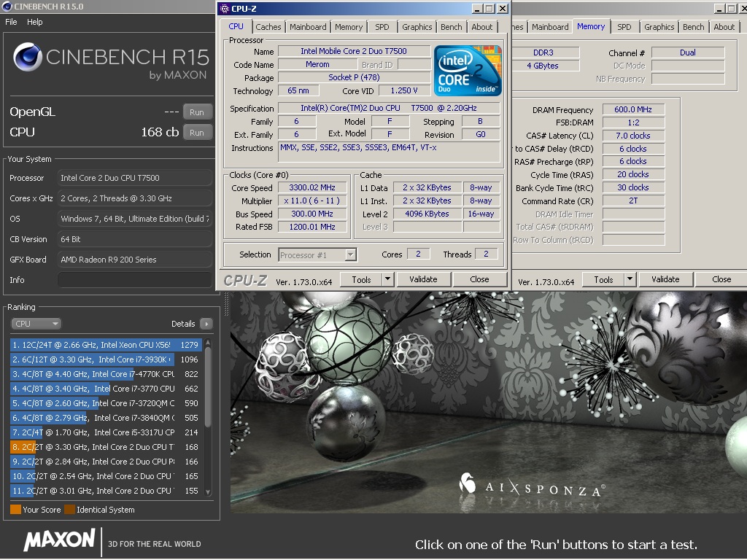Switch to the About tab in front CPU-Z
747x560 pixels.
pos(482,27)
